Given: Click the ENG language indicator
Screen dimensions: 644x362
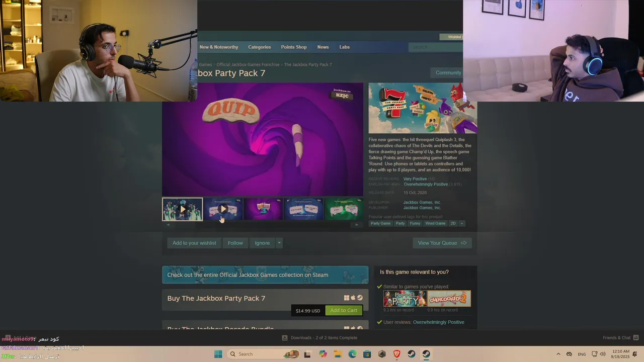Looking at the screenshot, I should pyautogui.click(x=582, y=354).
